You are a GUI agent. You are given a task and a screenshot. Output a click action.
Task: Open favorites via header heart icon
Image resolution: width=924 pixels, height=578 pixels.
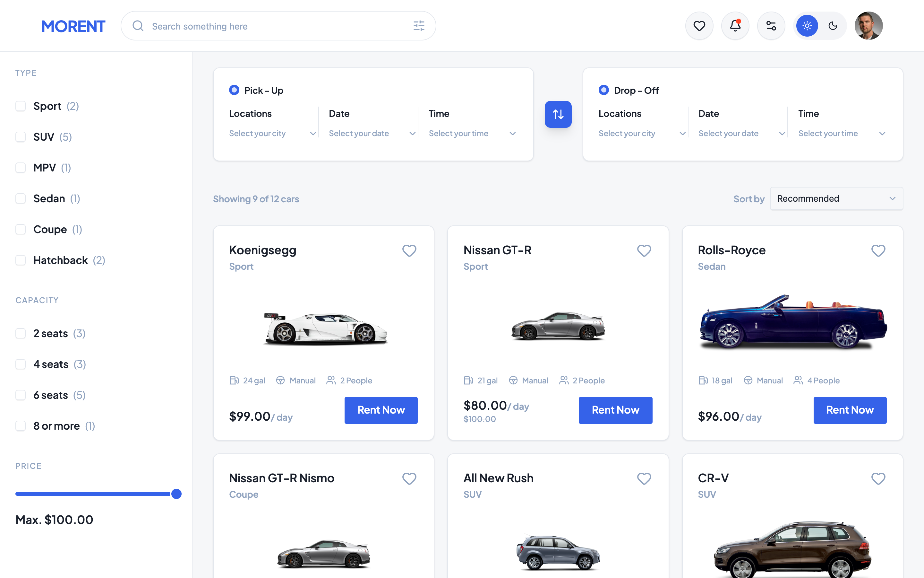[699, 26]
